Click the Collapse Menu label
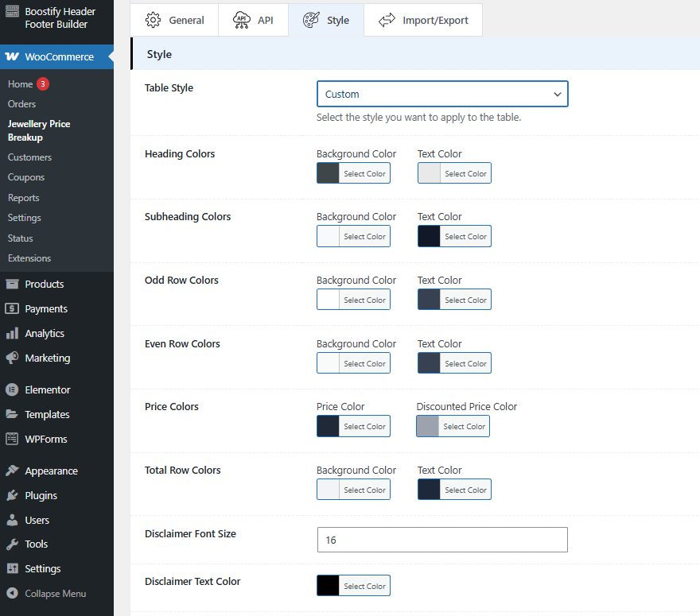The width and height of the screenshot is (700, 616). (x=56, y=594)
